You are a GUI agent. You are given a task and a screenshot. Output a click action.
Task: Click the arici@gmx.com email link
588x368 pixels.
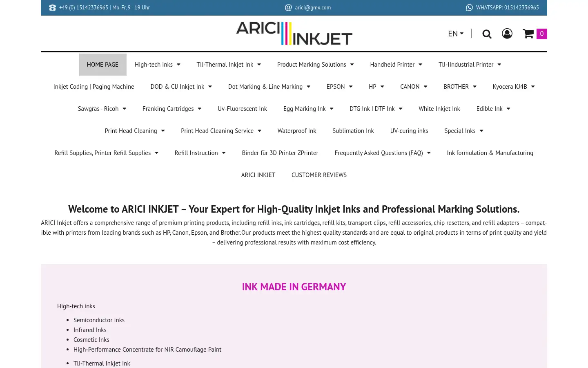[x=313, y=8]
